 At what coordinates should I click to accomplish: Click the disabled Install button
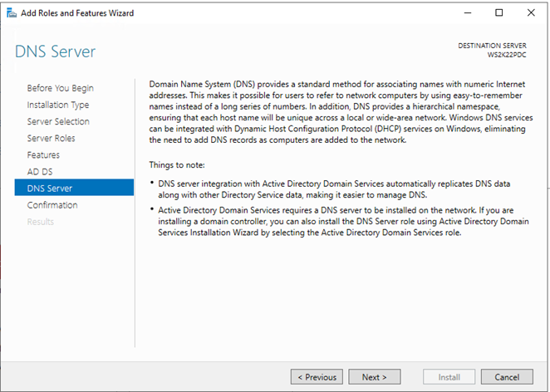click(449, 377)
